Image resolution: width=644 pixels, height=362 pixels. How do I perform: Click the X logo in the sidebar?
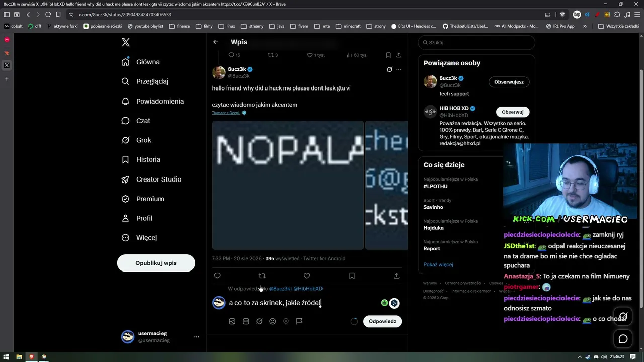[x=126, y=42]
